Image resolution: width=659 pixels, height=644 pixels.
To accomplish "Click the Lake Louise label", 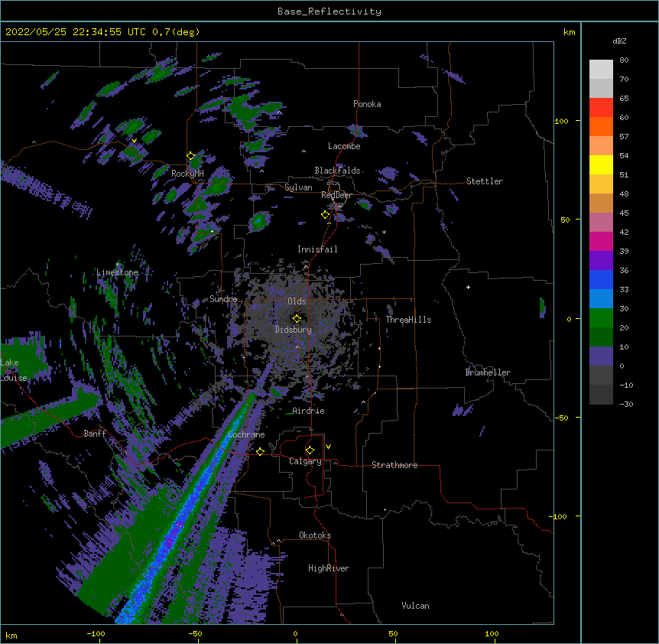I will 14,370.
